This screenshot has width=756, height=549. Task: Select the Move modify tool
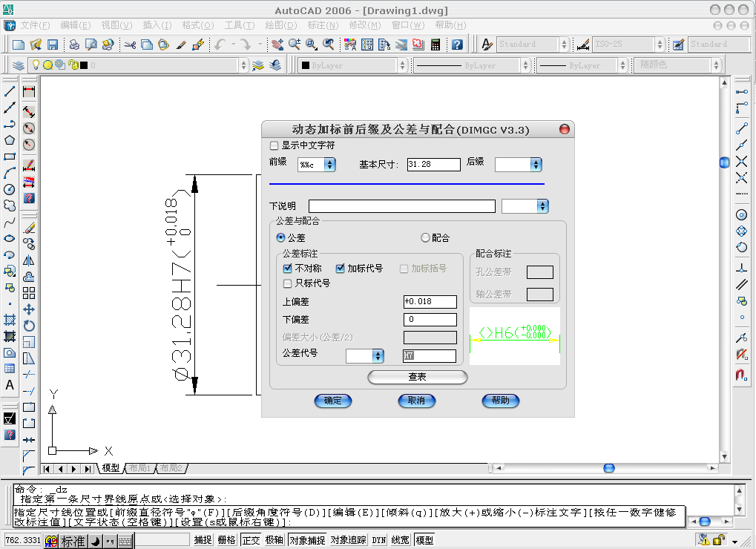(x=29, y=309)
